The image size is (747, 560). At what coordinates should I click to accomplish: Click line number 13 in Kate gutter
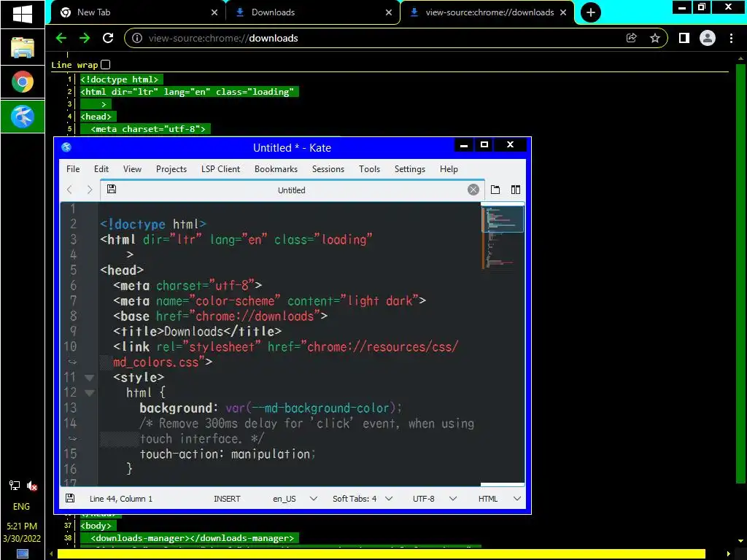[70, 408]
